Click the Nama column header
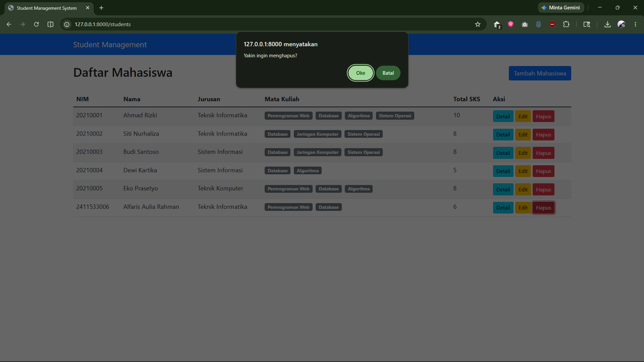This screenshot has height=362, width=644. [132, 99]
